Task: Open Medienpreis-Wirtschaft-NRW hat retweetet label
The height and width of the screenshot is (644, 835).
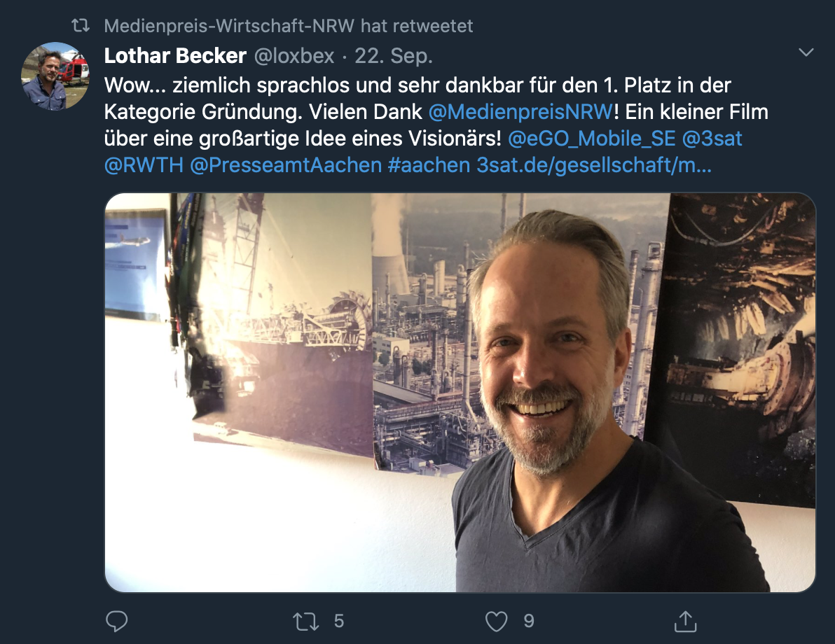Action: pos(288,25)
